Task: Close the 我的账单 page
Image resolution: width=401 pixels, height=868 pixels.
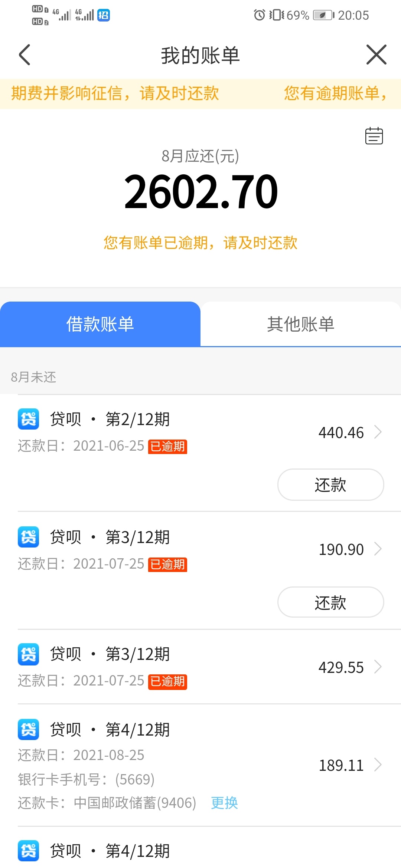Action: [x=376, y=55]
